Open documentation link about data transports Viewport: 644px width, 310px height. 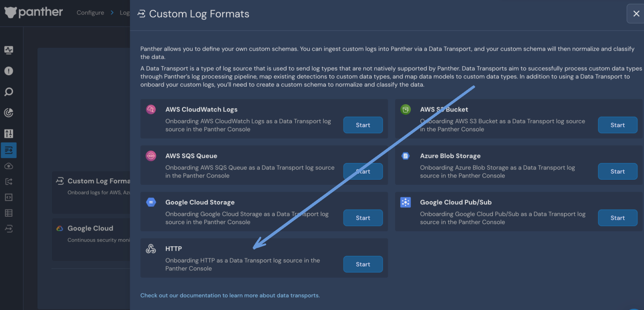pyautogui.click(x=230, y=295)
